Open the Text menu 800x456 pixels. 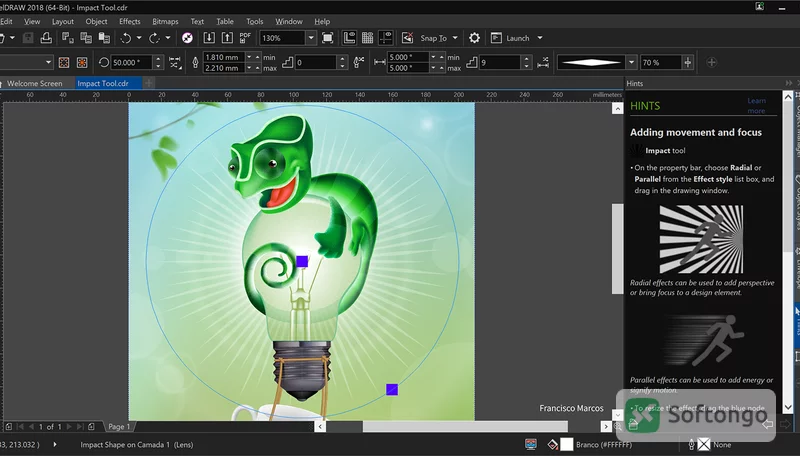pyautogui.click(x=197, y=21)
